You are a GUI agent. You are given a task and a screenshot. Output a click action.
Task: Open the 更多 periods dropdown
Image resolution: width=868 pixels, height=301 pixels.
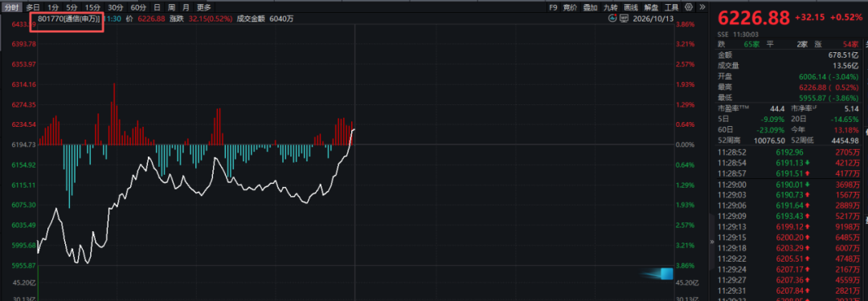(x=203, y=7)
